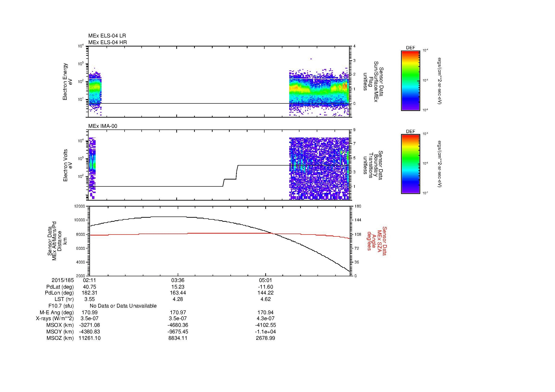555x392 pixels.
Task: Click the red 'Sensor Data MEx SZA Angle' label
Action: coord(377,241)
